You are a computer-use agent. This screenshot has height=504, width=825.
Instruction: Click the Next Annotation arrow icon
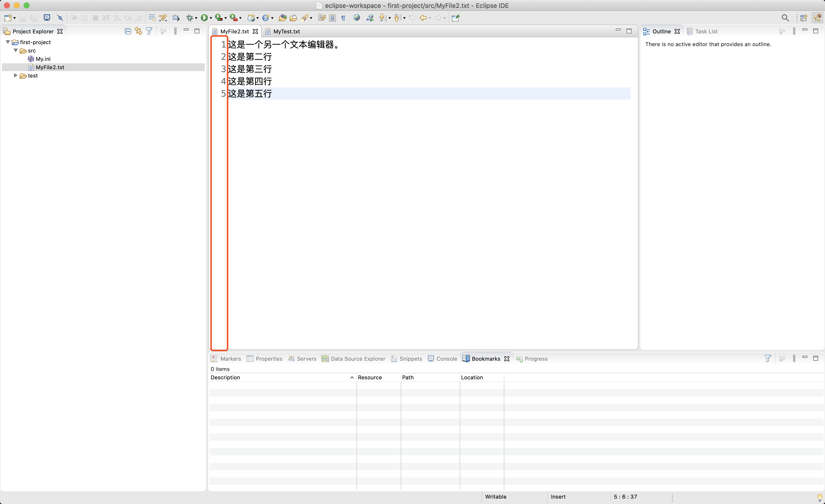coord(383,18)
